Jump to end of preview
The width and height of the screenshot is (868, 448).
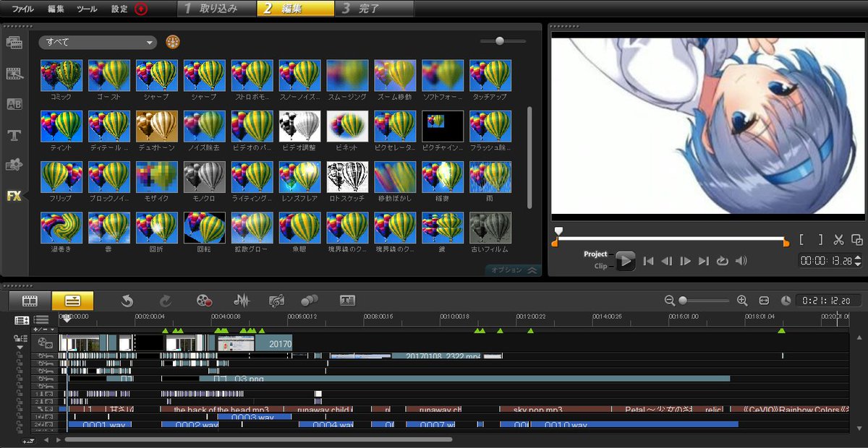point(703,261)
